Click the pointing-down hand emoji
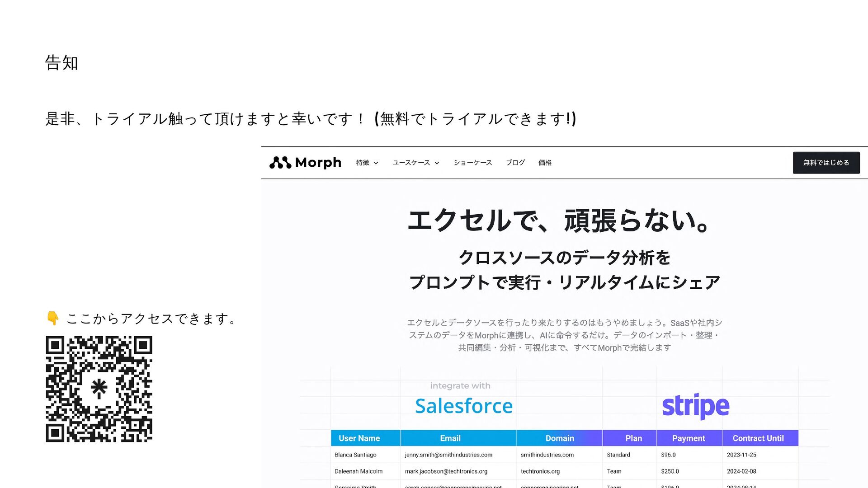This screenshot has height=488, width=868. (x=53, y=319)
